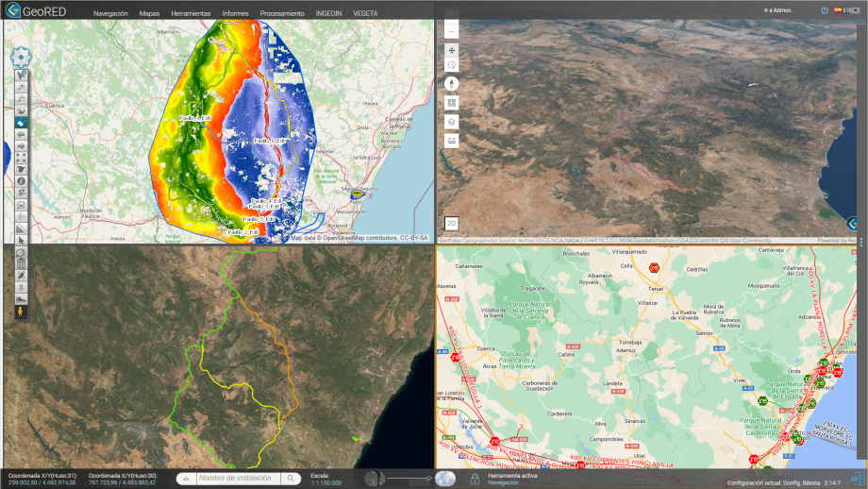Activate the highlighted pan tool
The height and width of the screenshot is (489, 868).
21,123
